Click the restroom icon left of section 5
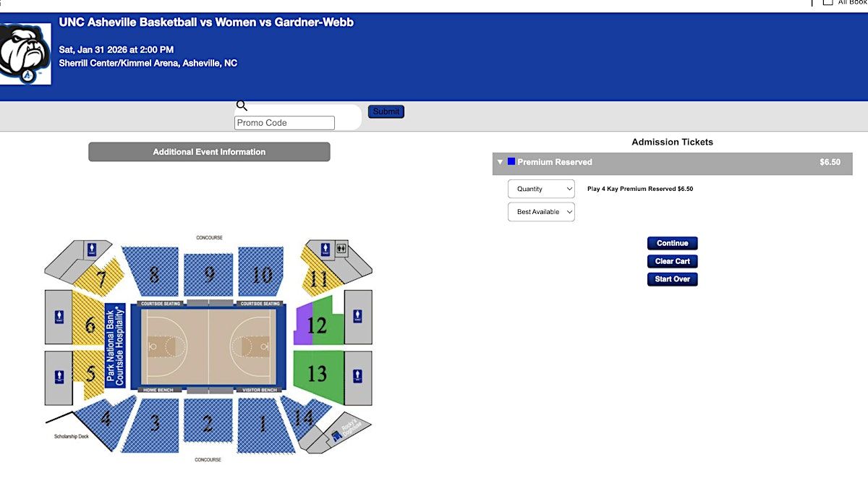This screenshot has height=494, width=868. tap(59, 377)
